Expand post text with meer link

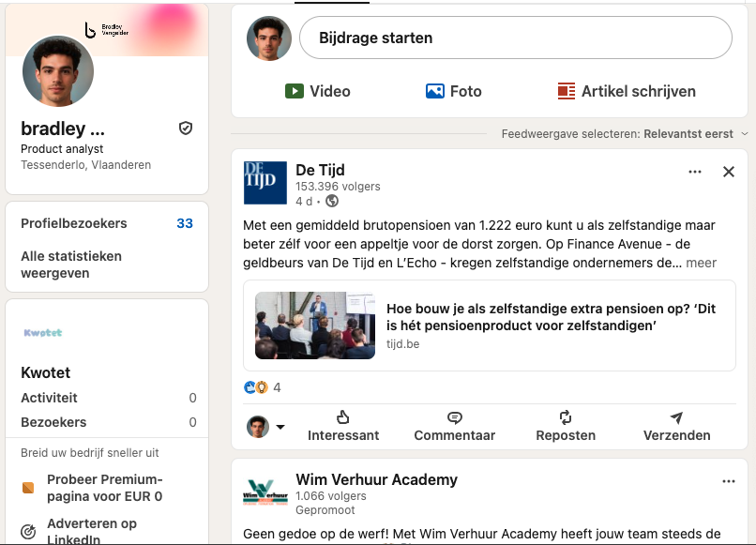tap(701, 263)
